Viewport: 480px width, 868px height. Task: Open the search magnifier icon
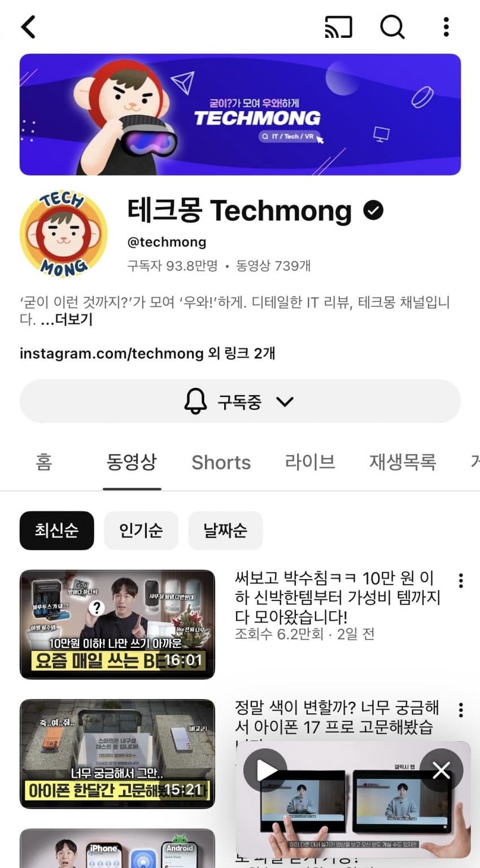pos(392,27)
